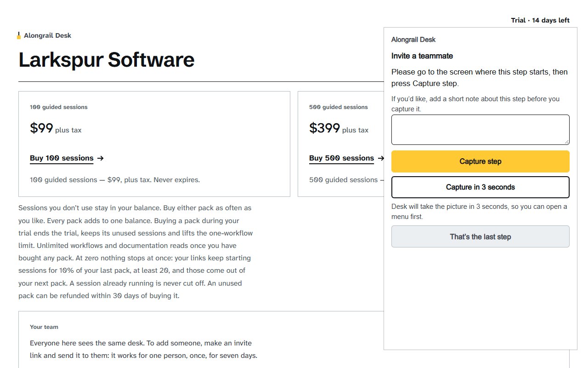The image size is (588, 368).
Task: Select the "Alongrail Desk" brand text beside the logo
Action: tap(48, 35)
